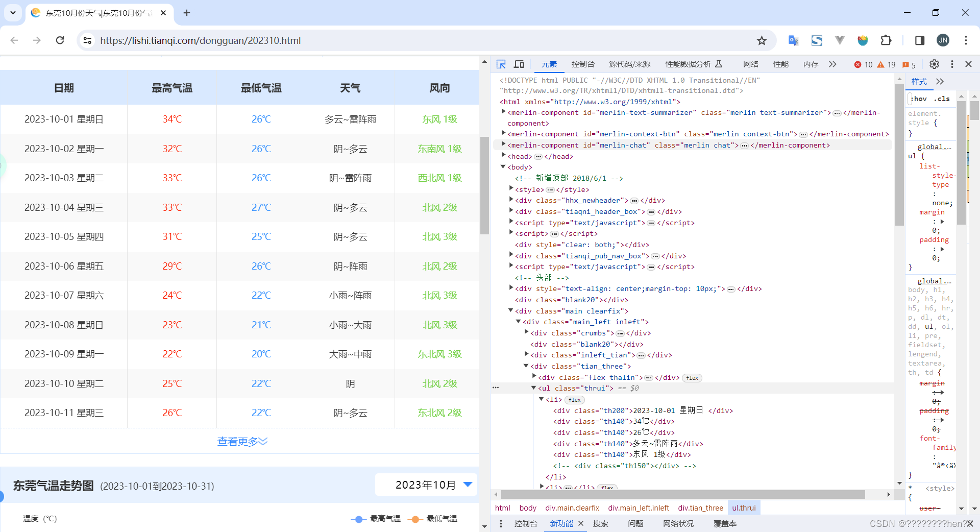This screenshot has width=980, height=532.
Task: Bookmark this page with the star icon
Action: (762, 40)
